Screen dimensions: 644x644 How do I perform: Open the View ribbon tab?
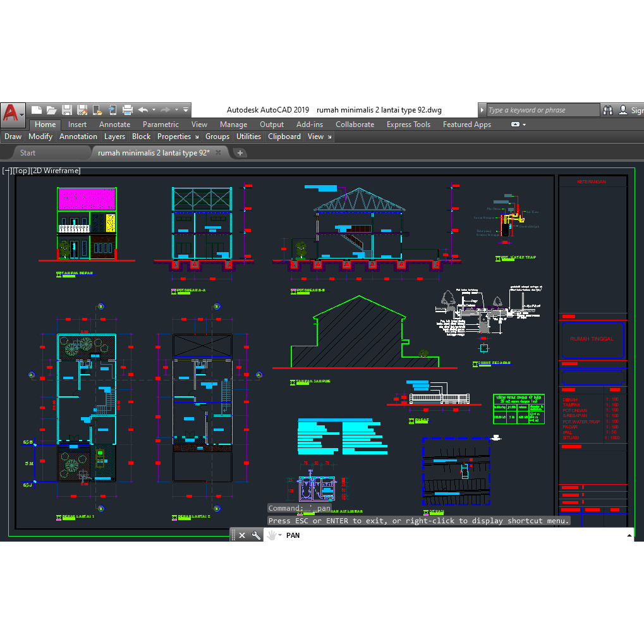pyautogui.click(x=199, y=125)
